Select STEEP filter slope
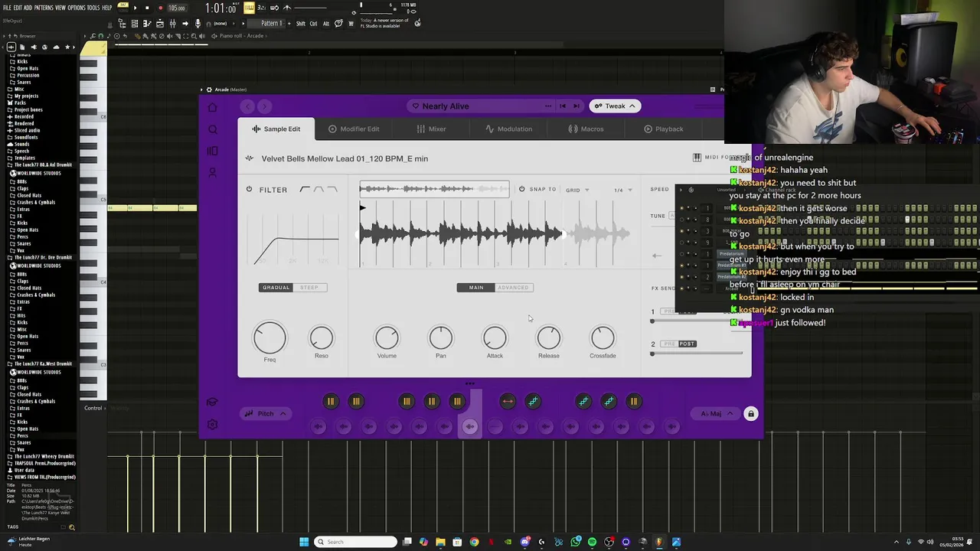Viewport: 980px width, 551px height. 309,288
